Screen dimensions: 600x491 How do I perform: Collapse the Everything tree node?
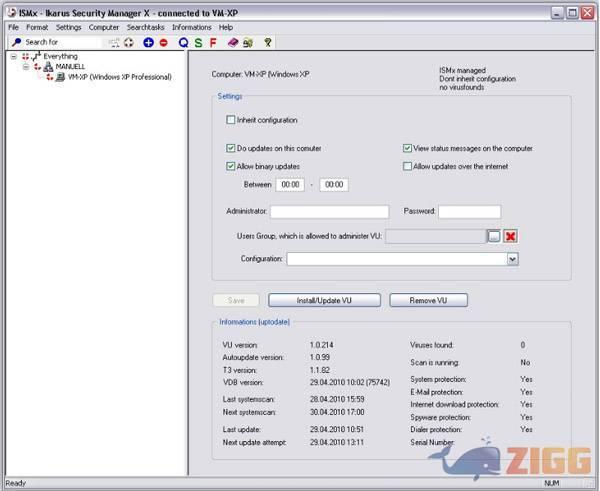14,56
